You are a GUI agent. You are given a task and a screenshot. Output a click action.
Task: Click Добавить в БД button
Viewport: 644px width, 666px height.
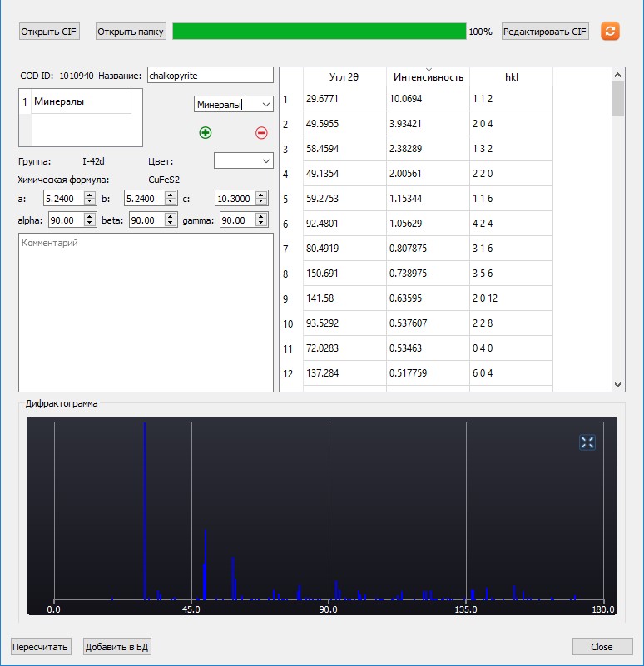tap(117, 647)
